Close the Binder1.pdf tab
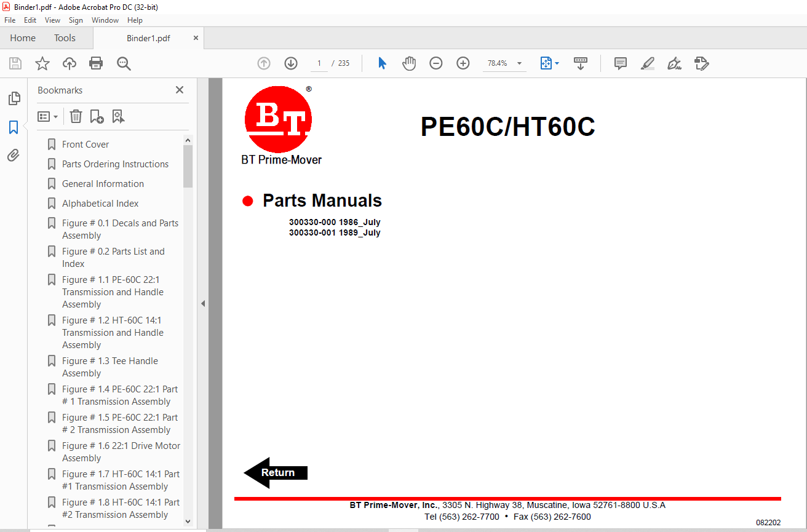807x532 pixels. coord(196,38)
